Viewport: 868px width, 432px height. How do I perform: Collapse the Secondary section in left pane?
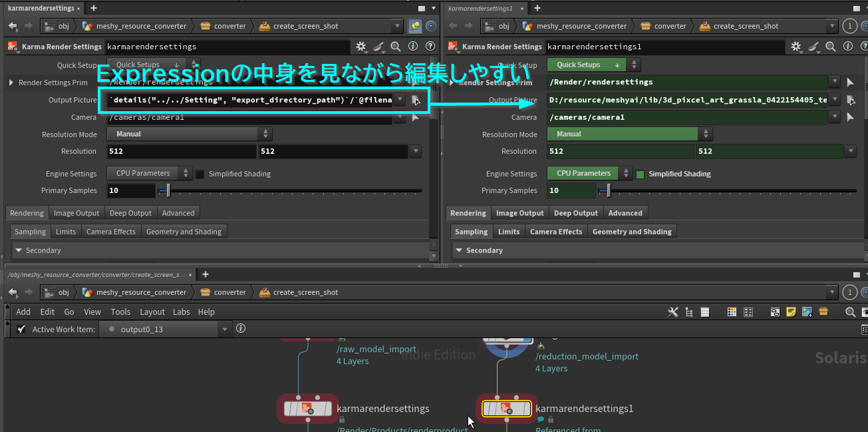click(19, 250)
